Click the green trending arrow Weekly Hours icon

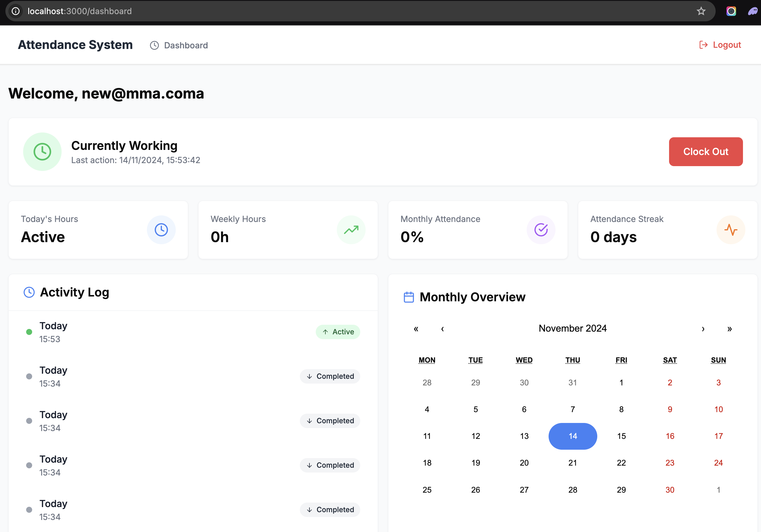click(x=351, y=230)
